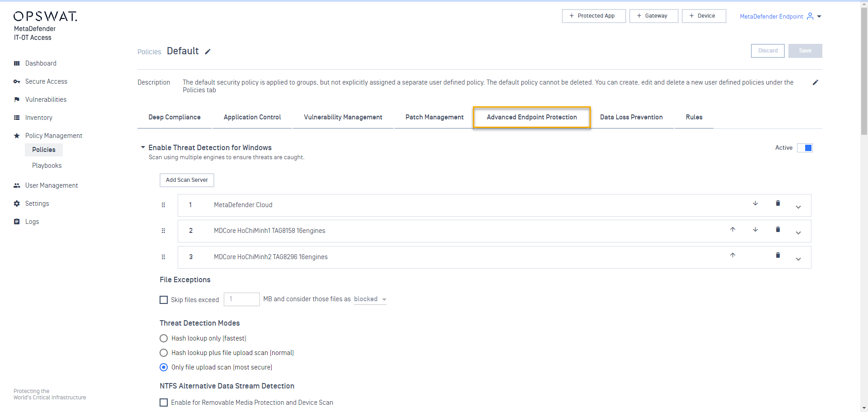Expand MDCore HoChiMinh1 server details
Screen dimensions: 868x412
(x=798, y=233)
